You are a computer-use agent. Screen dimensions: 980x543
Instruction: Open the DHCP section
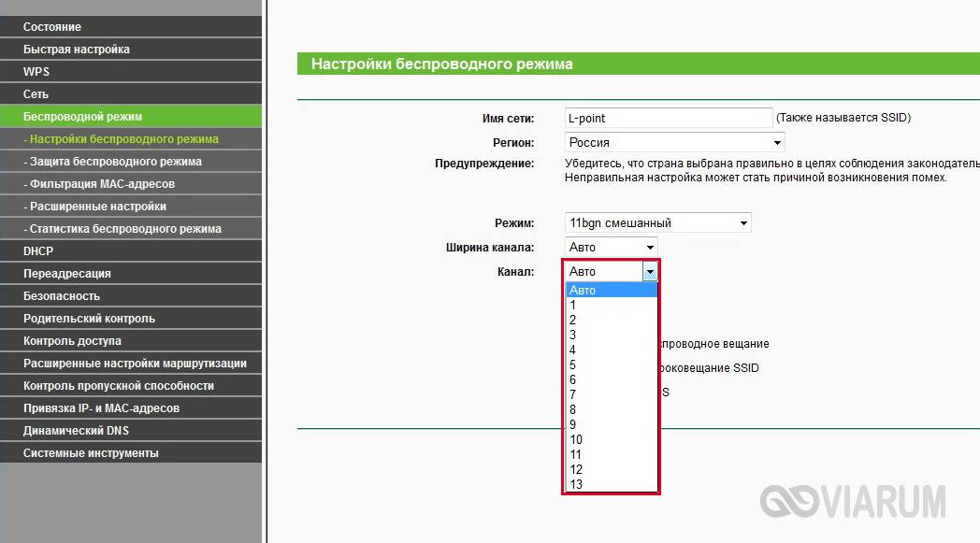pyautogui.click(x=38, y=251)
